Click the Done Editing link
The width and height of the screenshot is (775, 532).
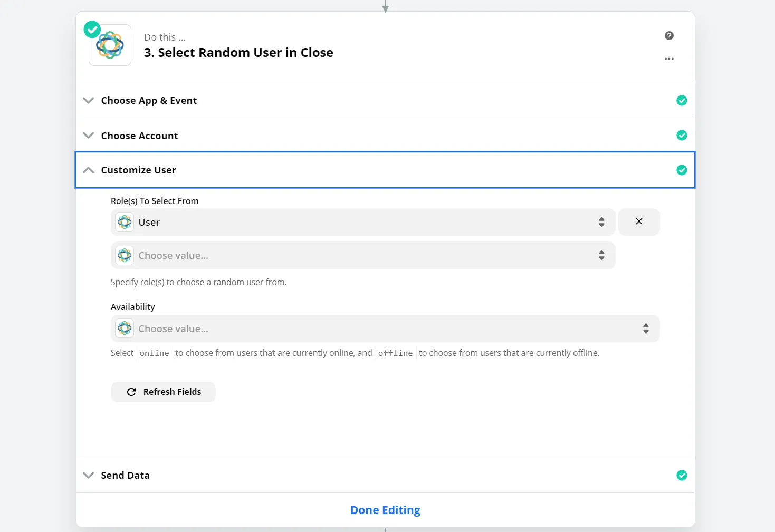385,510
